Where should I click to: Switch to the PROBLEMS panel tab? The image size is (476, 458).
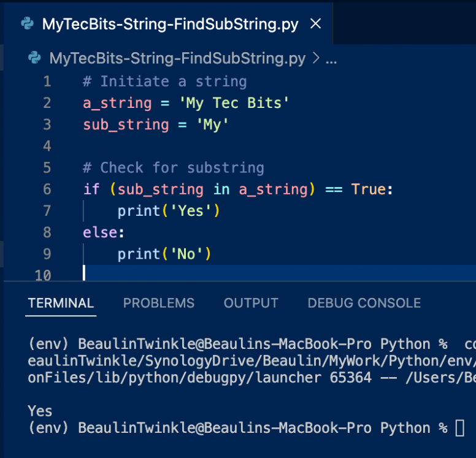(159, 303)
